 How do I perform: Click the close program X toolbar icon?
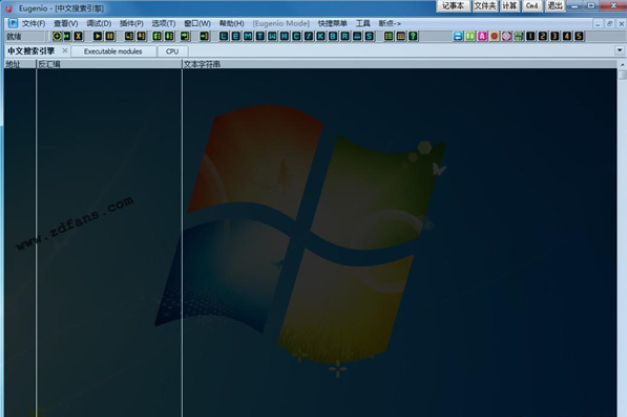point(79,36)
